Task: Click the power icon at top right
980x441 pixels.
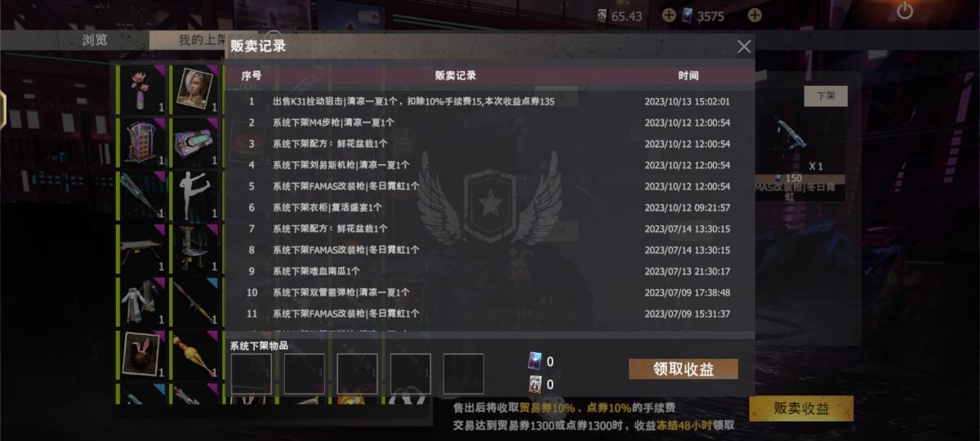Action: [x=905, y=11]
